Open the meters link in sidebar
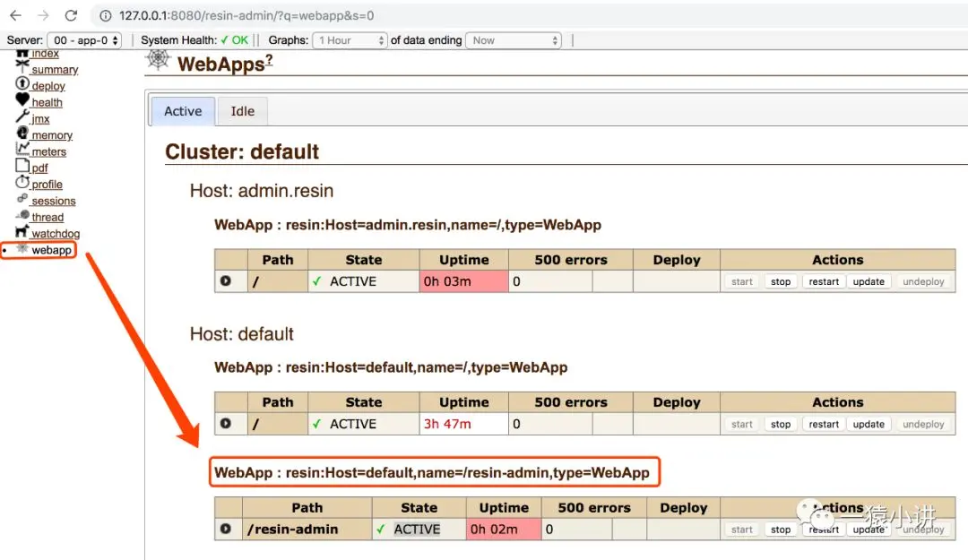Viewport: 968px width, 560px height. [x=48, y=152]
